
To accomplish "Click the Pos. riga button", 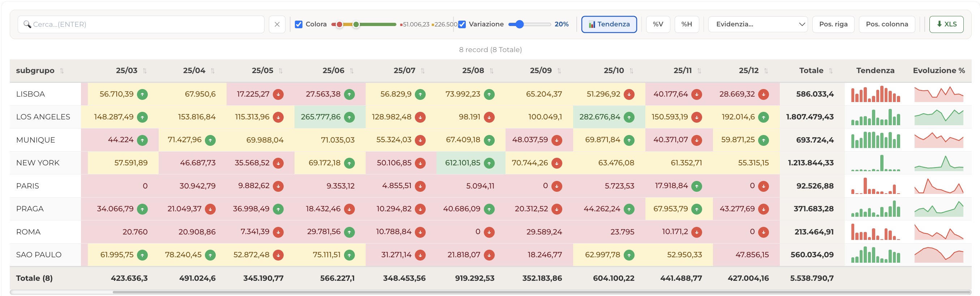I will 833,24.
